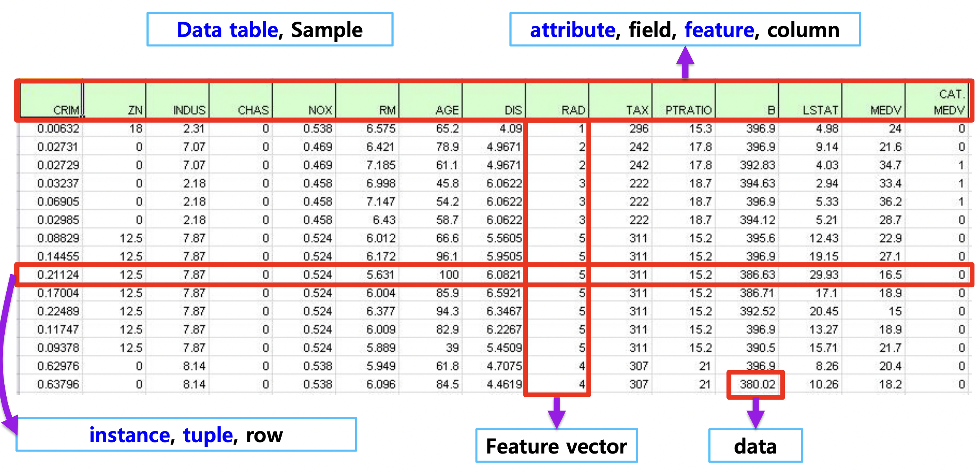
Task: Click RM value 6.575
Action: [x=368, y=128]
